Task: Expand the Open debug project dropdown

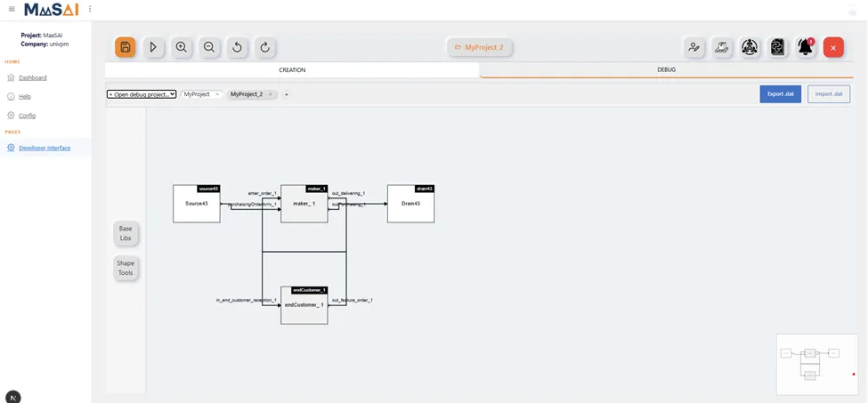Action: 142,94
